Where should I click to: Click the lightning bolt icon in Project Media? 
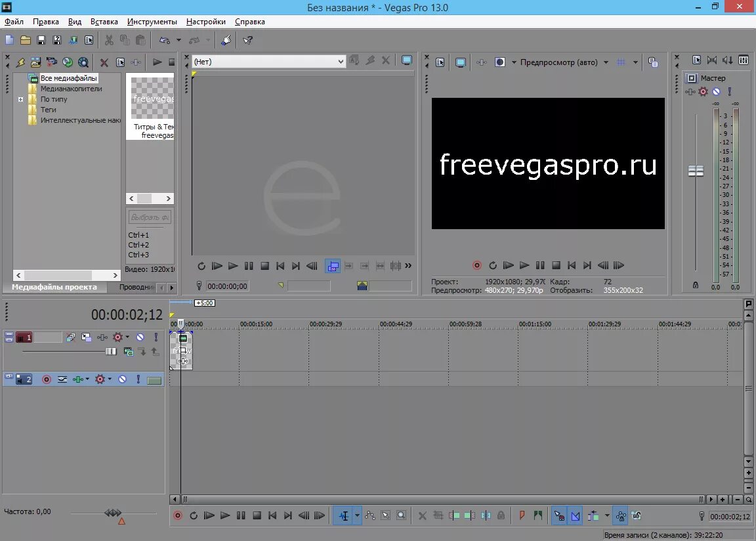click(x=20, y=62)
